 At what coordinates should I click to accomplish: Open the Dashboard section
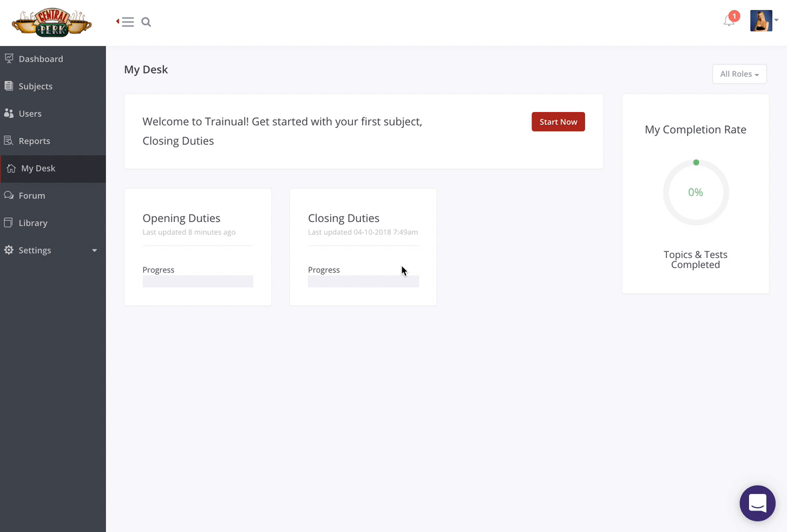41,59
